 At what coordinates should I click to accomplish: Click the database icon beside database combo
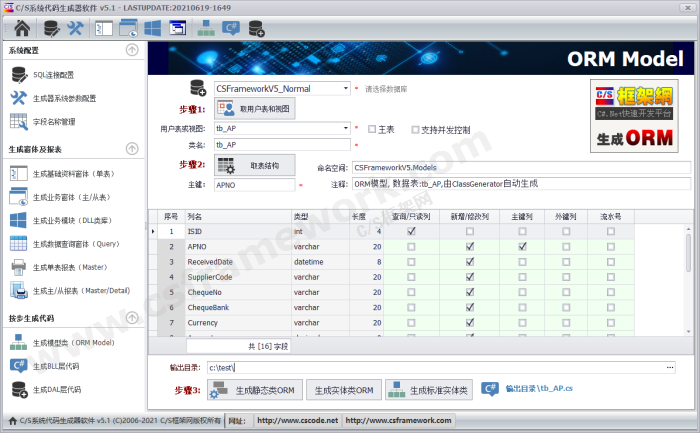[x=198, y=88]
